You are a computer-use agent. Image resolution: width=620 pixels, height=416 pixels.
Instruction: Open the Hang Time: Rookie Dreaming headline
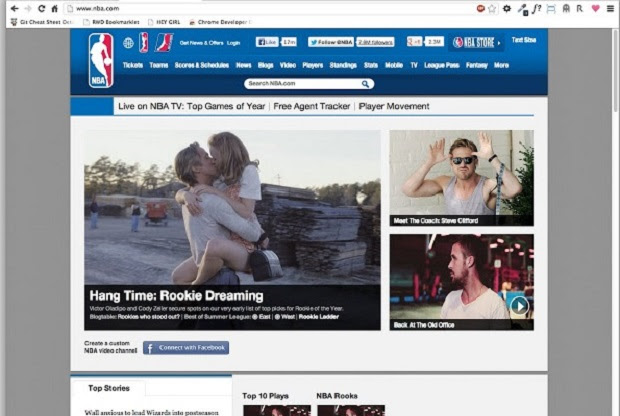tap(176, 296)
